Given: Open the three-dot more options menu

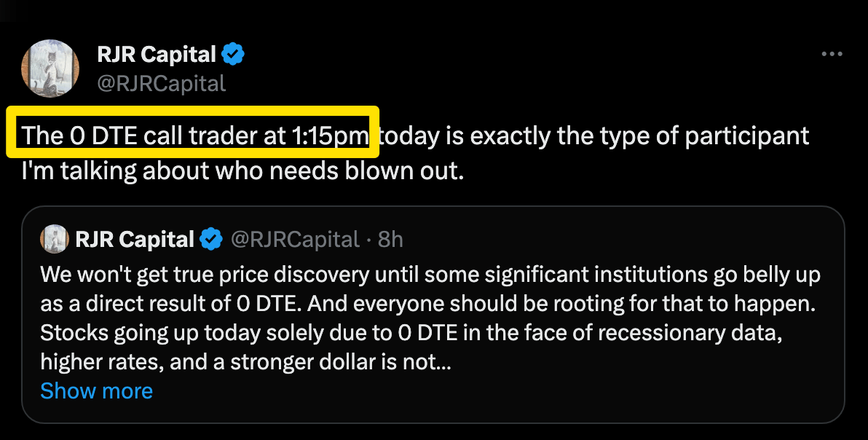Looking at the screenshot, I should pyautogui.click(x=832, y=54).
